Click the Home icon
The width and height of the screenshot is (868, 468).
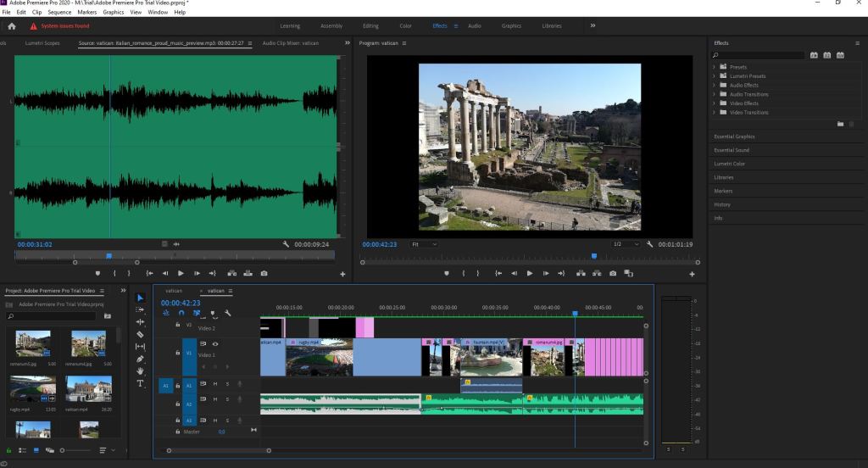(x=12, y=26)
